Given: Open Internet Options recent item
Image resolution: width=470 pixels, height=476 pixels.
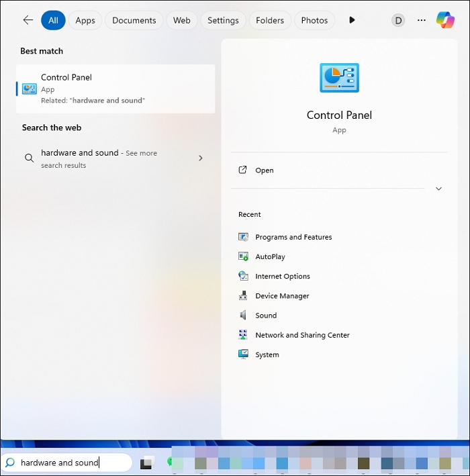Looking at the screenshot, I should pyautogui.click(x=282, y=276).
